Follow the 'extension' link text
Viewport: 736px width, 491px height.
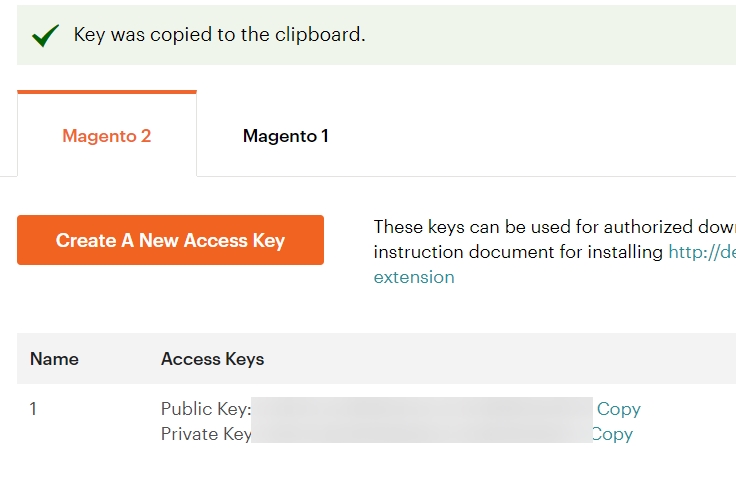414,277
